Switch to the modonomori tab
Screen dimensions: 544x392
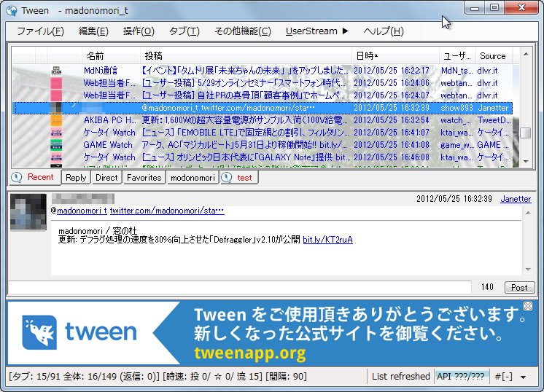tap(193, 178)
